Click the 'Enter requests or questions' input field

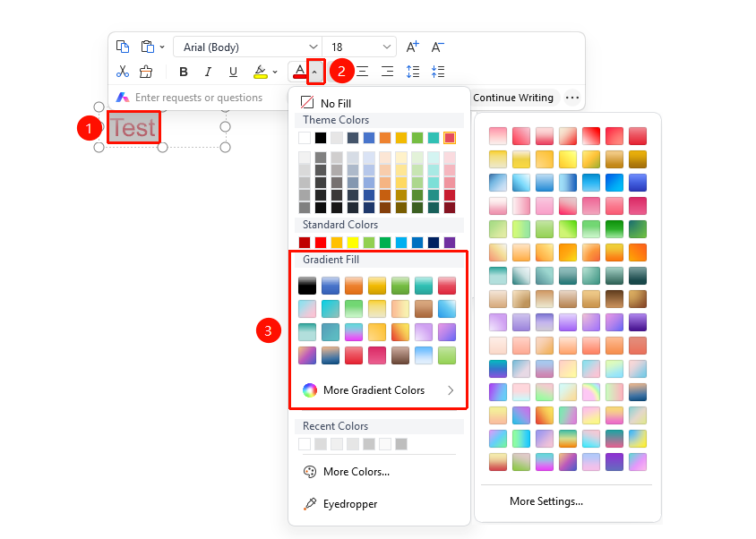[199, 98]
